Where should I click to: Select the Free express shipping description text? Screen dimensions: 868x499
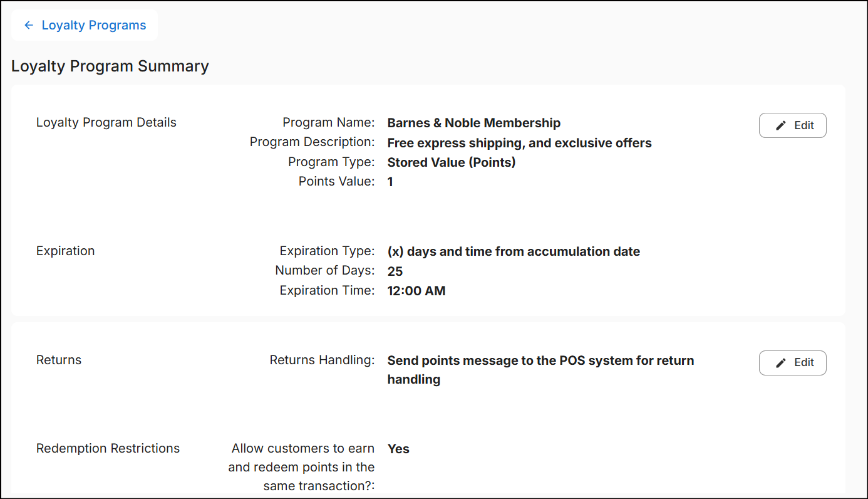click(x=520, y=143)
